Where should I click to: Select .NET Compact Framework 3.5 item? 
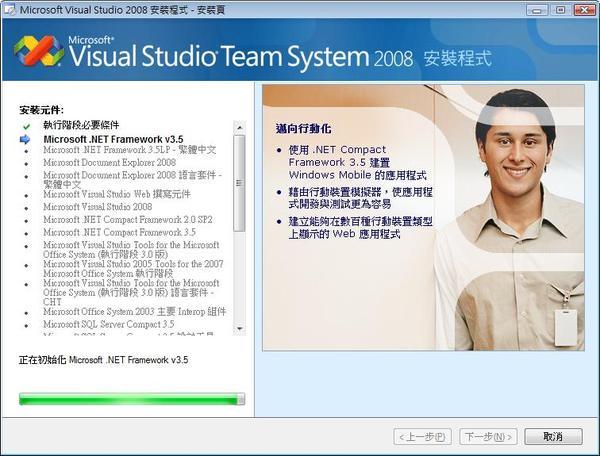(x=119, y=233)
